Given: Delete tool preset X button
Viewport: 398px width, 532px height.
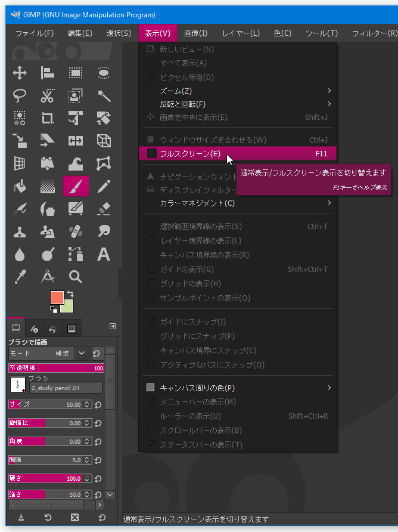Looking at the screenshot, I should tap(74, 518).
